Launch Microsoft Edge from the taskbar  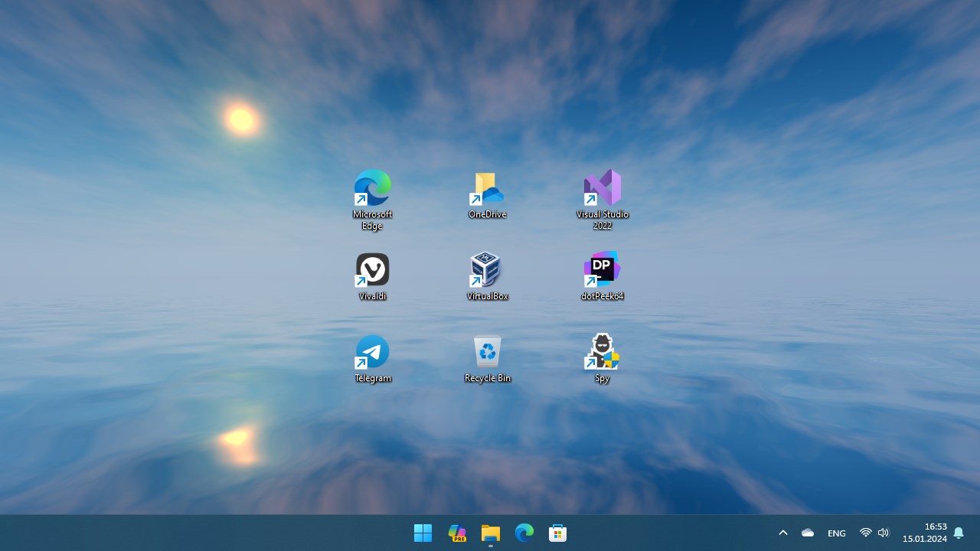524,533
